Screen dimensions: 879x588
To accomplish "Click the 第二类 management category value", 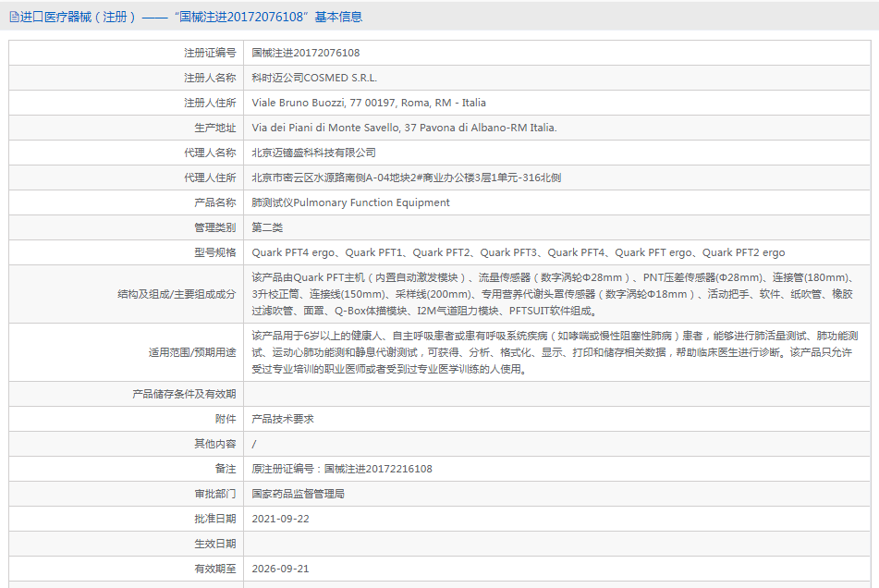I will 267,227.
